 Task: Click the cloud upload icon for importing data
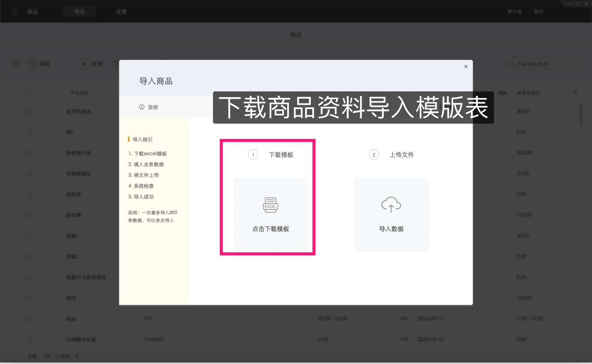(391, 205)
